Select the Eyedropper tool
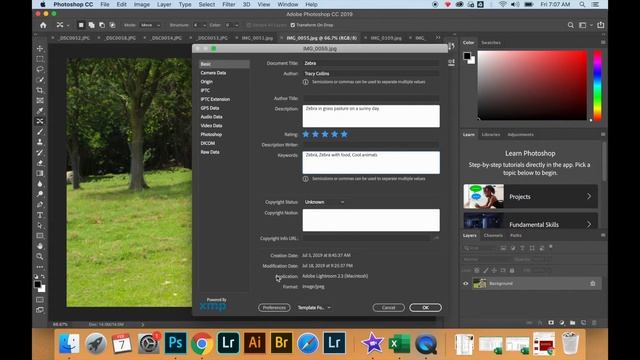 pos(40,111)
